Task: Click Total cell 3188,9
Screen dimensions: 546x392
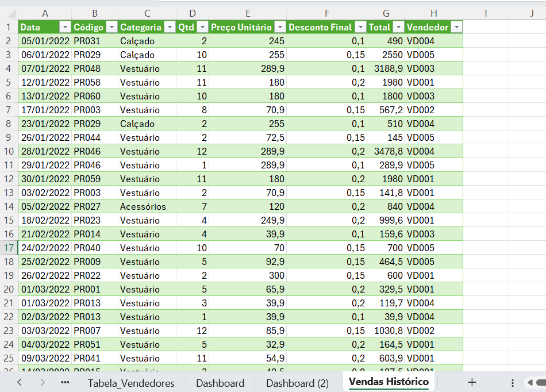Action: pos(386,68)
